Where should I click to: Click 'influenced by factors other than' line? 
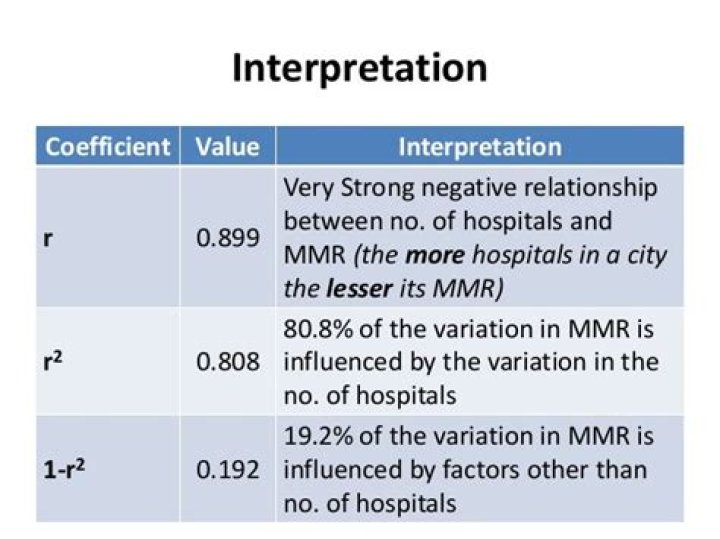tap(465, 471)
